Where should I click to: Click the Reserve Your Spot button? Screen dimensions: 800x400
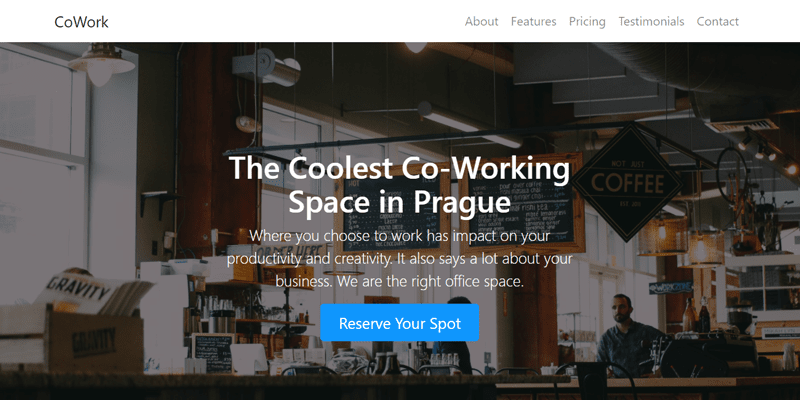pos(399,323)
